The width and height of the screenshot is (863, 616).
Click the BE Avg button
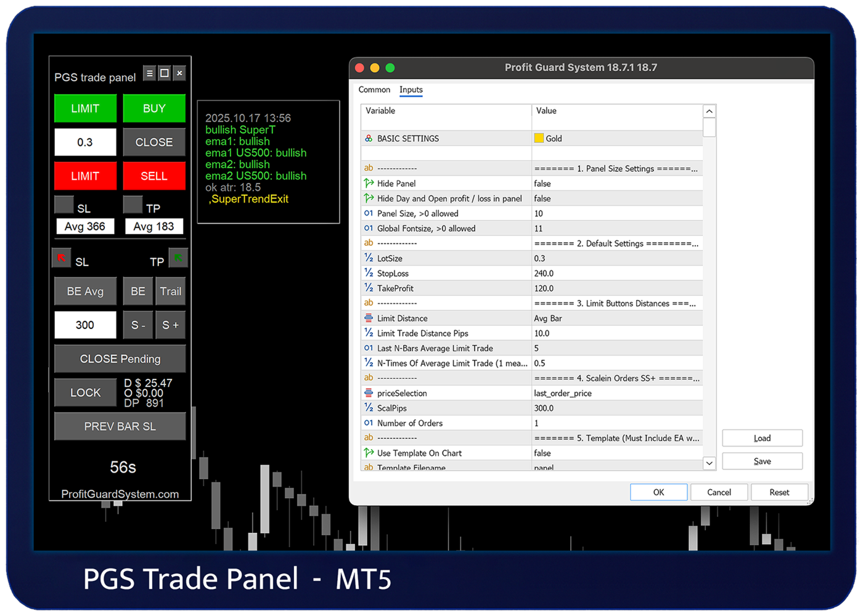(x=85, y=291)
